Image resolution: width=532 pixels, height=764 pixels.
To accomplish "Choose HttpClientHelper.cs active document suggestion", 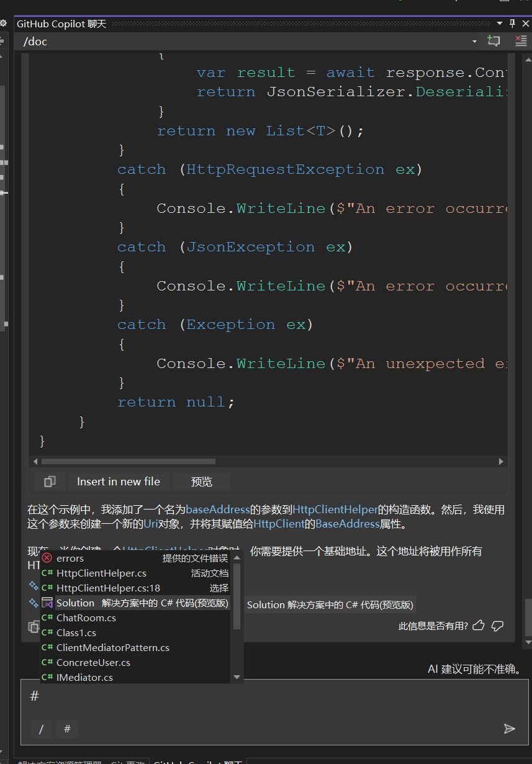I will point(135,573).
